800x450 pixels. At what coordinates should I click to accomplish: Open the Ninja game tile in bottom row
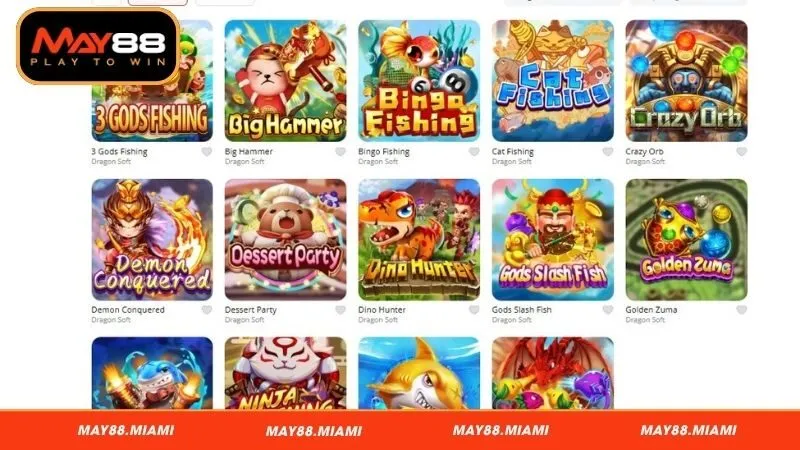coord(285,373)
